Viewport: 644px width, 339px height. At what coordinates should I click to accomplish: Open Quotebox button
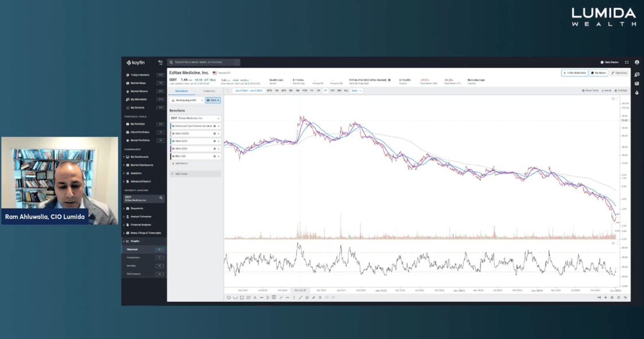(619, 73)
